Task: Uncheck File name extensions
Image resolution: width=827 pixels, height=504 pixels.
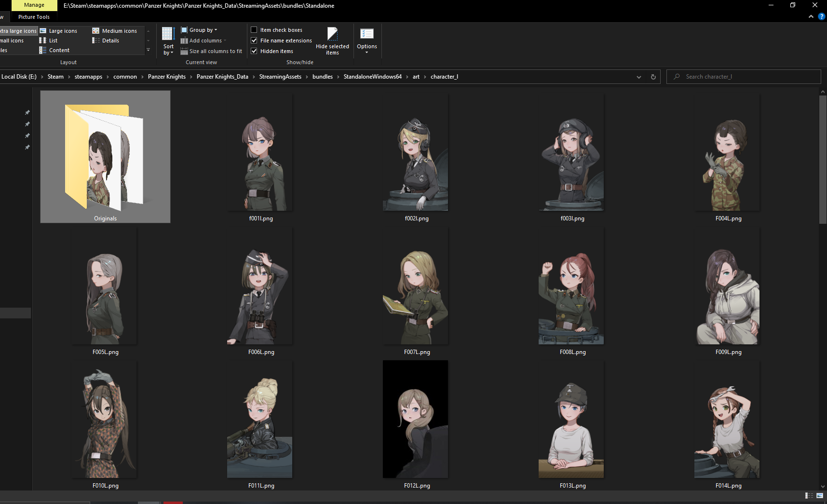Action: (x=254, y=41)
